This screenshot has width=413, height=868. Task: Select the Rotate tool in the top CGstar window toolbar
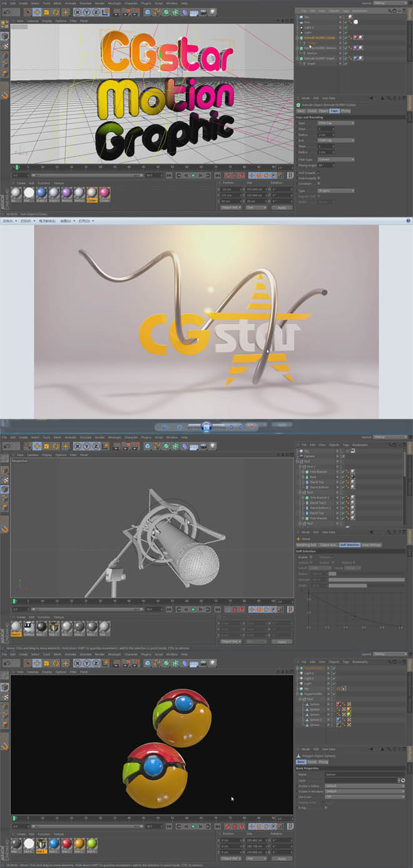click(56, 11)
